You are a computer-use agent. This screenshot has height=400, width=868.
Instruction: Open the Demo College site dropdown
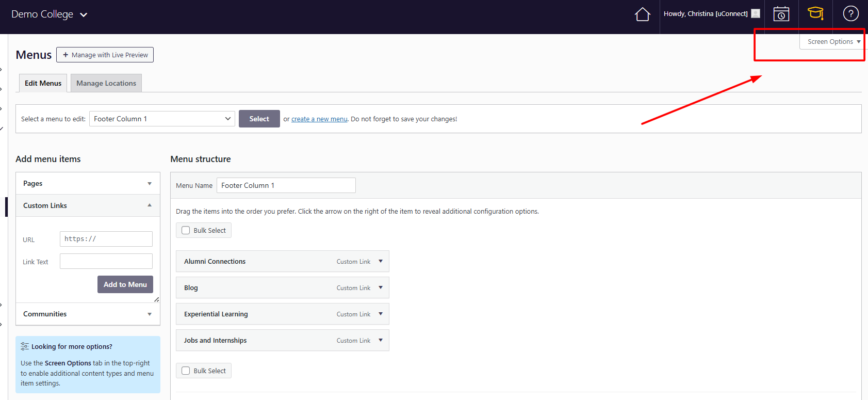49,14
